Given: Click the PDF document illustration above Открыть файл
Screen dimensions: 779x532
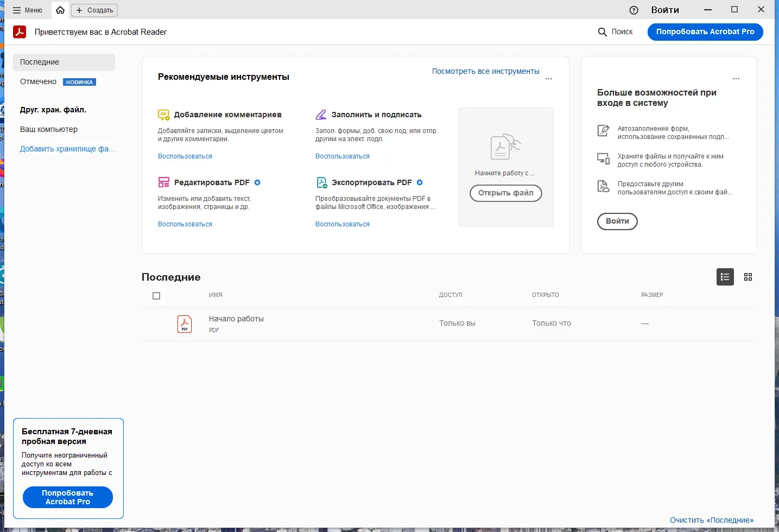Looking at the screenshot, I should coord(505,147).
